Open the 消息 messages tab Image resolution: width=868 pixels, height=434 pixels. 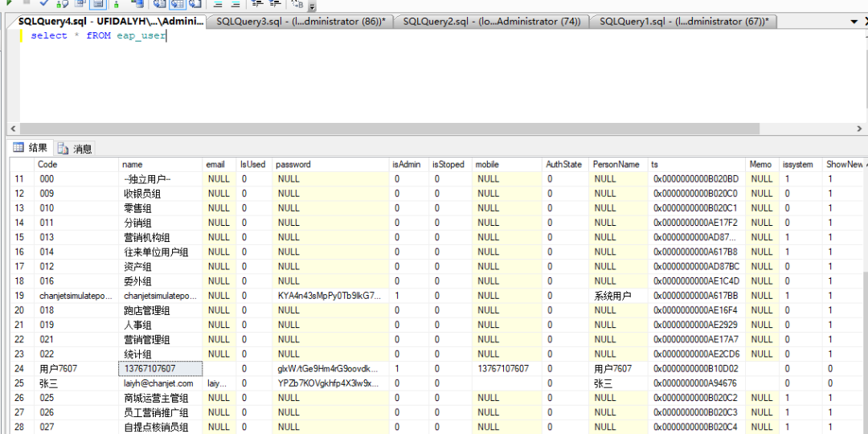76,149
